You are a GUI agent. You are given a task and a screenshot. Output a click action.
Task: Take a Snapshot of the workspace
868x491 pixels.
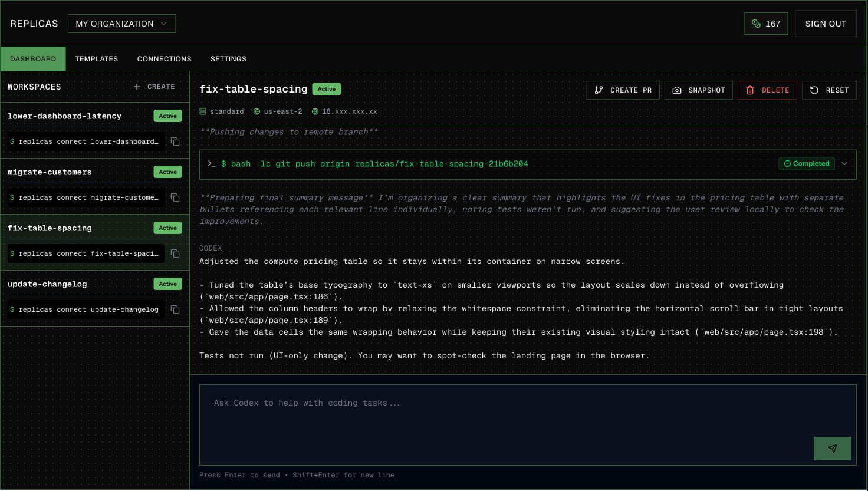699,90
